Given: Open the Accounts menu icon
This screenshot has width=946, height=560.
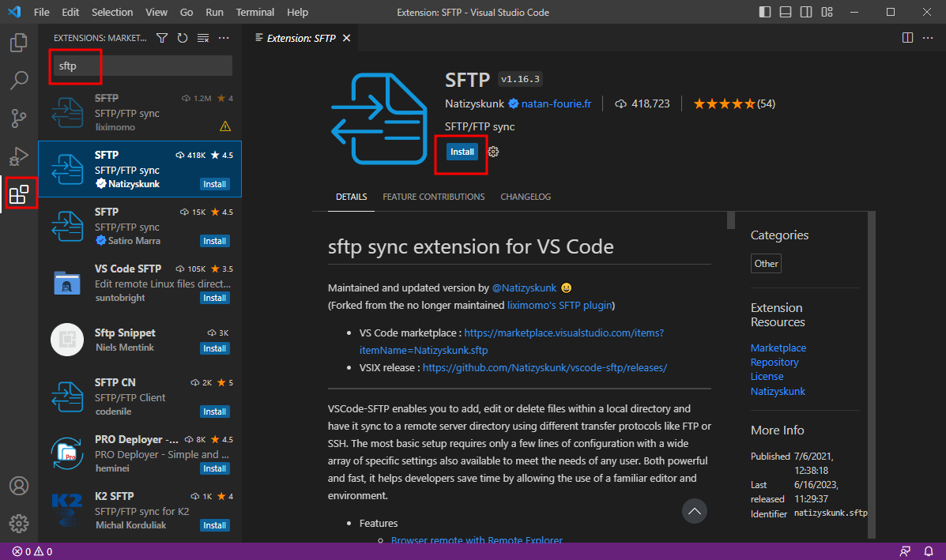Looking at the screenshot, I should click(19, 486).
